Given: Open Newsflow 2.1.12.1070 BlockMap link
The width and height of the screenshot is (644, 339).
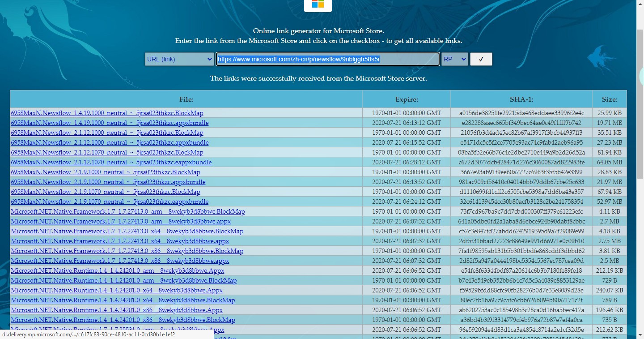Looking at the screenshot, I should (107, 152).
